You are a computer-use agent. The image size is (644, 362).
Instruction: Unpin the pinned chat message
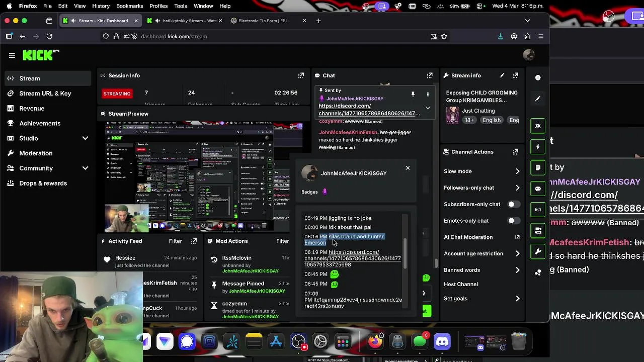(413, 94)
